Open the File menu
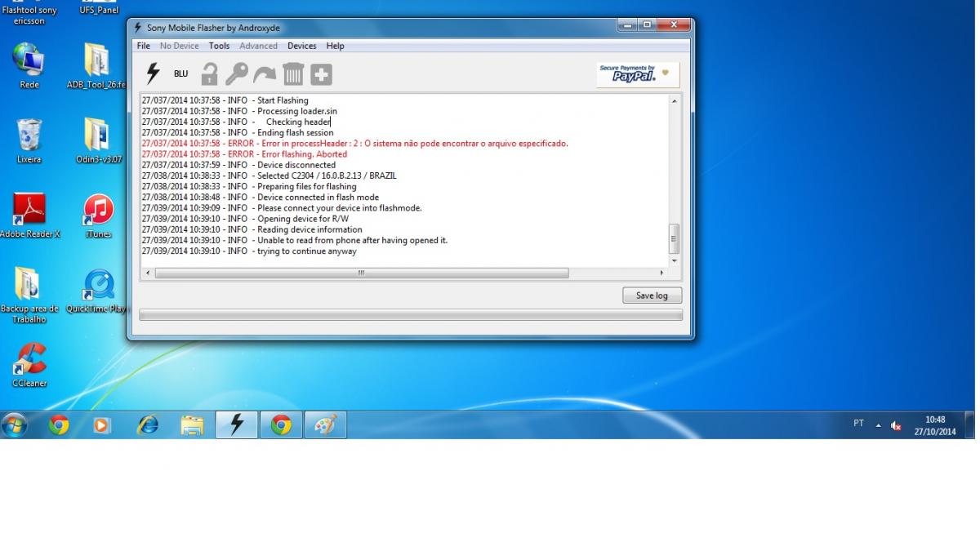 [143, 46]
